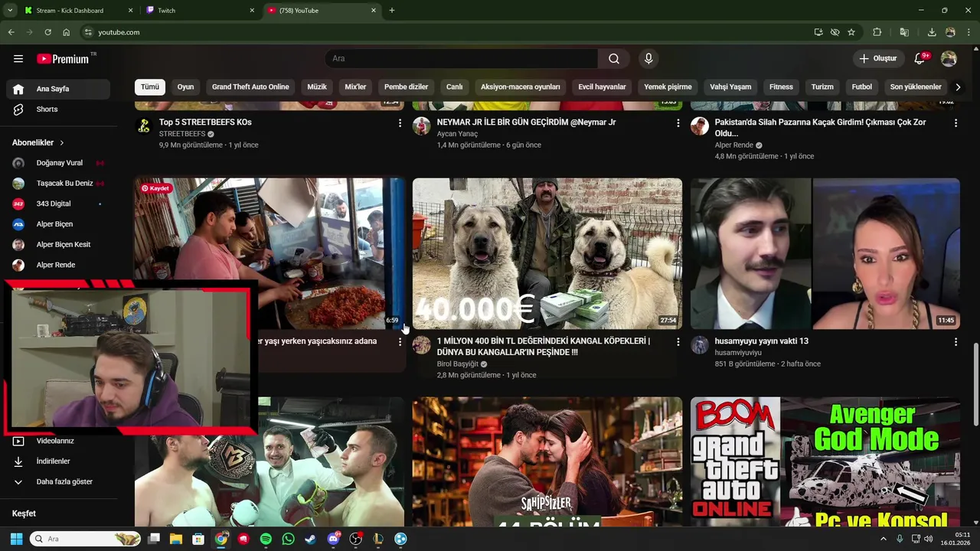Open Alper Biçen subscription channel
The height and width of the screenshot is (551, 980).
click(x=58, y=224)
